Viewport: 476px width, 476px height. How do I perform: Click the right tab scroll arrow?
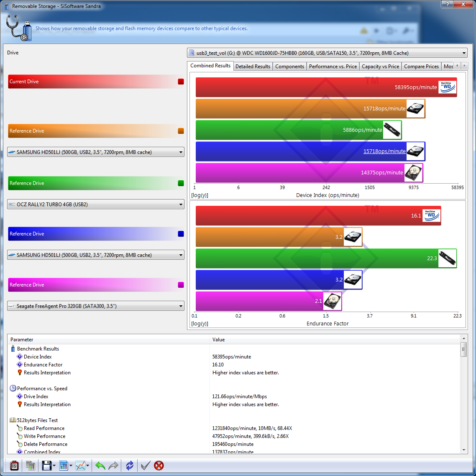tap(464, 66)
